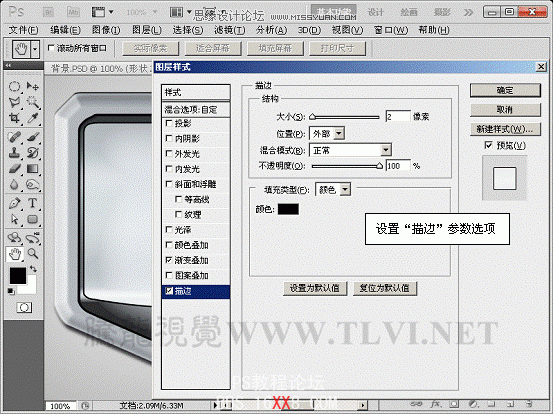The height and width of the screenshot is (414, 553).
Task: Open the tool preset picker arrow
Action: click(x=35, y=49)
